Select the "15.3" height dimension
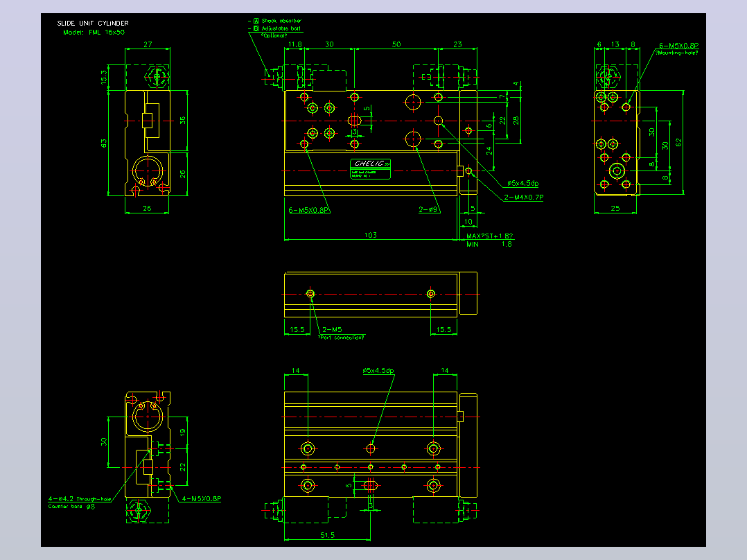Screen dimensions: 747x560 (x=104, y=77)
